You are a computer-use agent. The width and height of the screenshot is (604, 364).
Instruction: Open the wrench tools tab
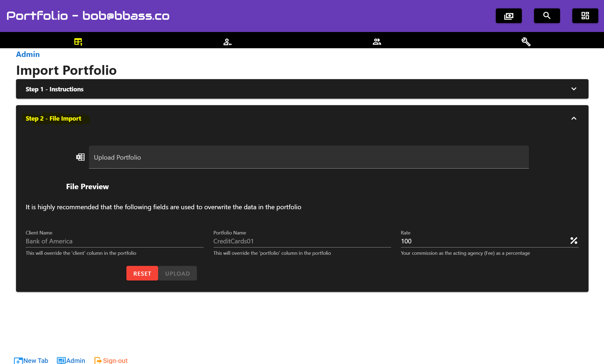(x=526, y=42)
